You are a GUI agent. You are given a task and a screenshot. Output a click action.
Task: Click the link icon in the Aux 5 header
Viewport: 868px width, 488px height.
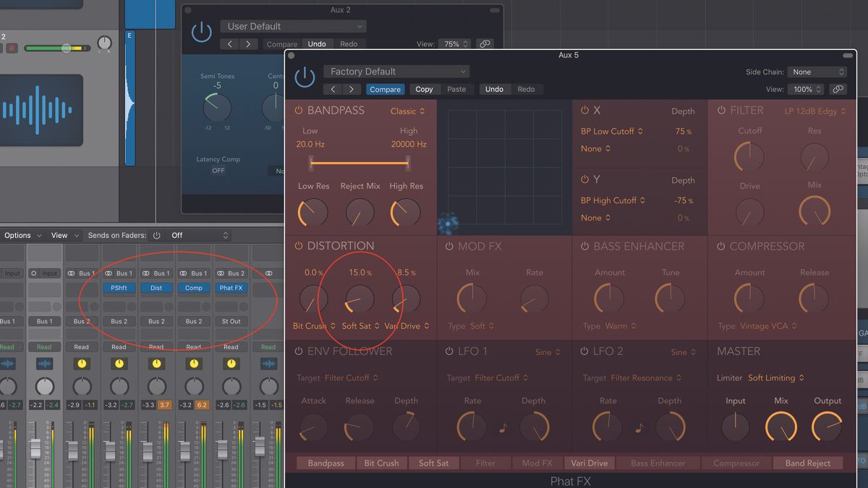[x=838, y=89]
